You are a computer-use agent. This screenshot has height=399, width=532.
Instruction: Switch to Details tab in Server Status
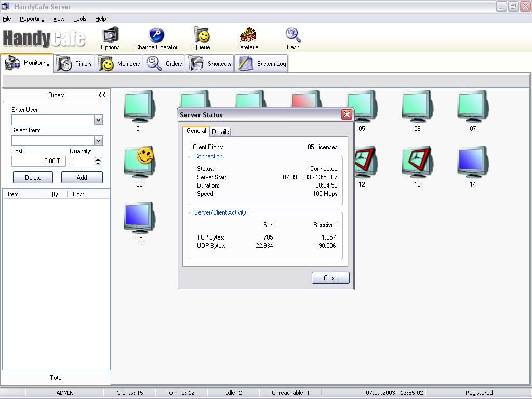click(220, 131)
